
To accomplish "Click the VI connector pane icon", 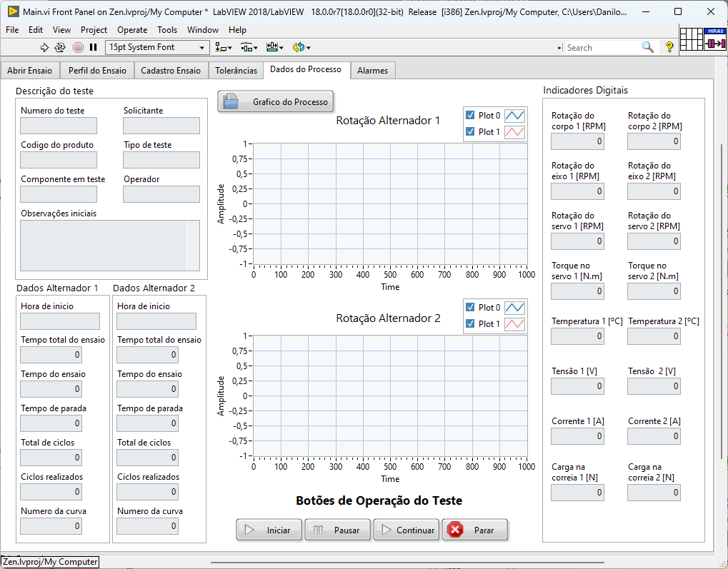I will point(691,39).
